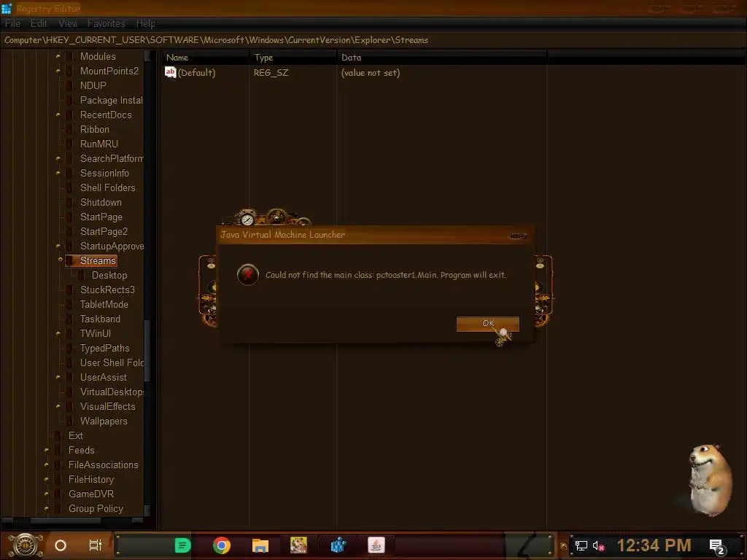
Task: Switch to Registry Editor taskbar icon
Action: pyautogui.click(x=338, y=545)
